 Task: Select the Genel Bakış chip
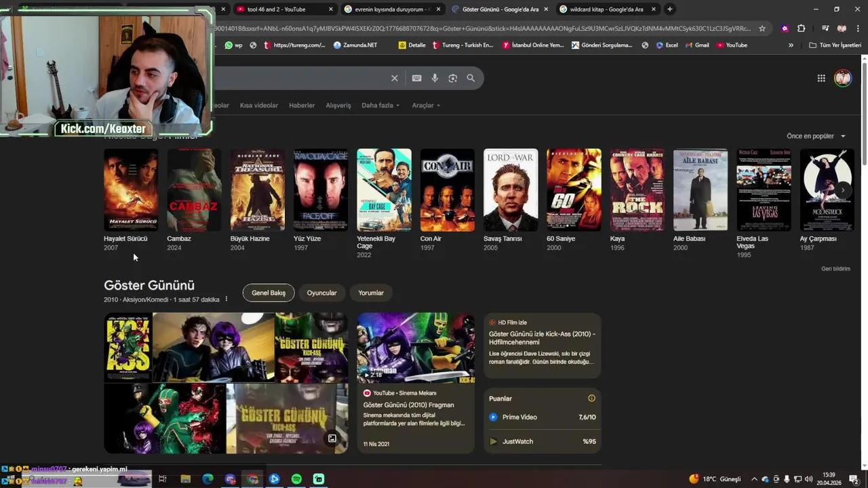pyautogui.click(x=269, y=293)
